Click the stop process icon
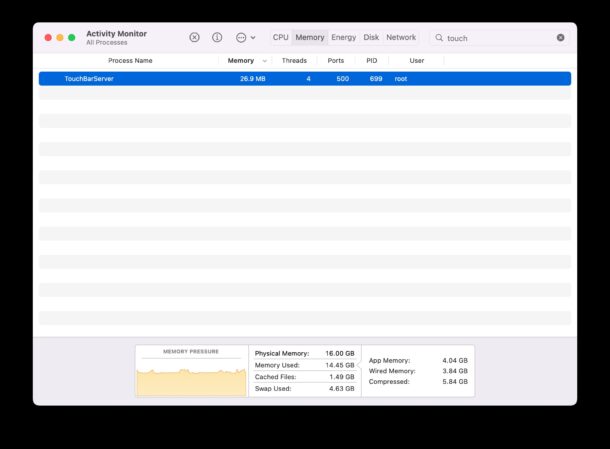Screen dimensions: 610x449 click(x=194, y=37)
